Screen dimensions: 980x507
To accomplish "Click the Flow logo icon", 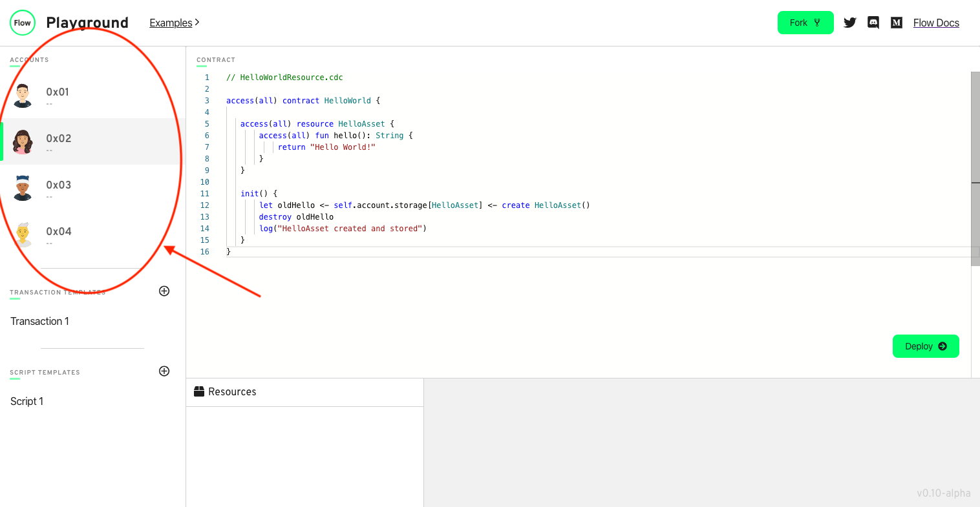I will [23, 23].
